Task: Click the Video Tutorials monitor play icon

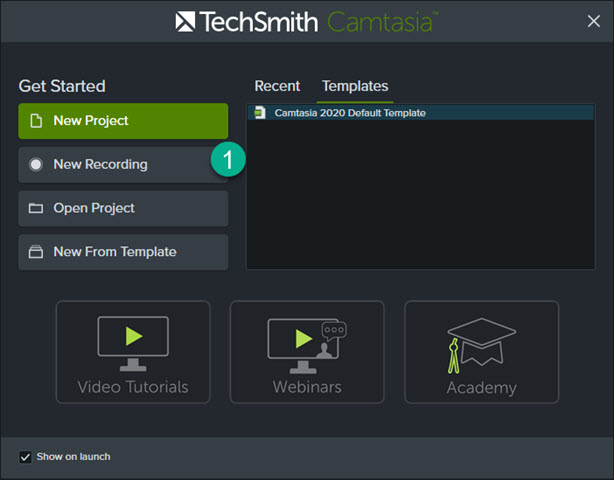Action: click(133, 343)
